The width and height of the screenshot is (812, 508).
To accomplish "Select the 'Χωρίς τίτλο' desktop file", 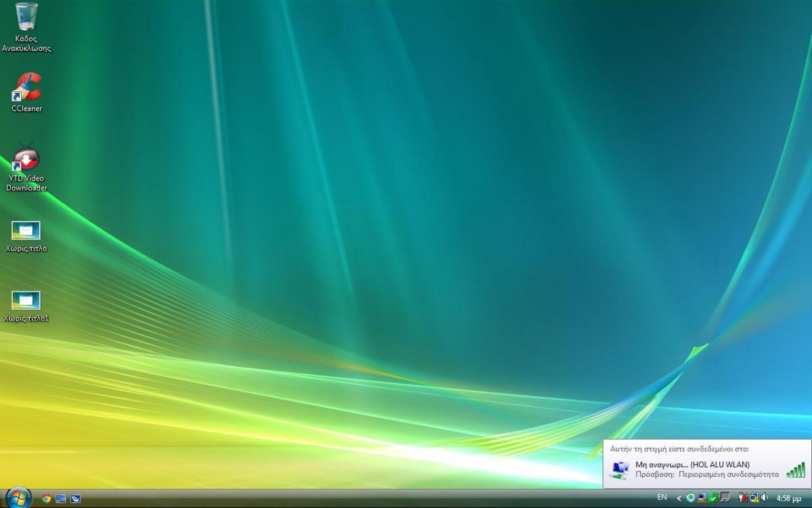I will click(26, 236).
